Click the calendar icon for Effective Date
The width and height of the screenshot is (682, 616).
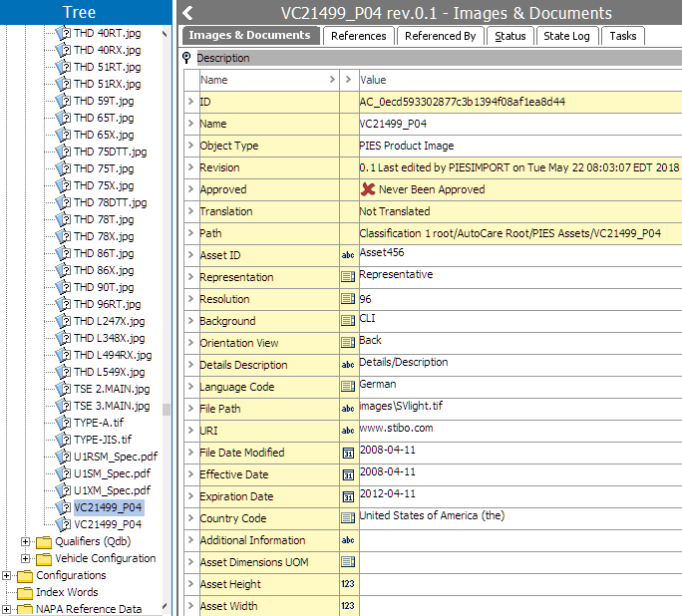pyautogui.click(x=348, y=474)
